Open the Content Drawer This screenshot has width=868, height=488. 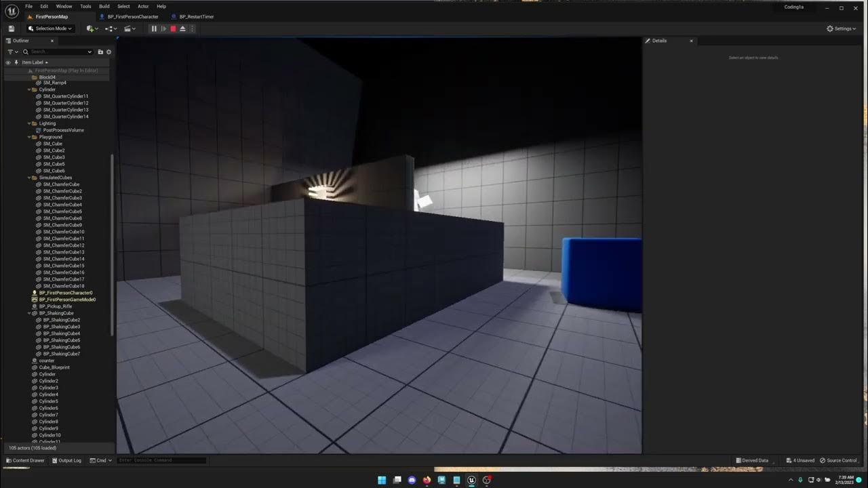click(x=25, y=460)
